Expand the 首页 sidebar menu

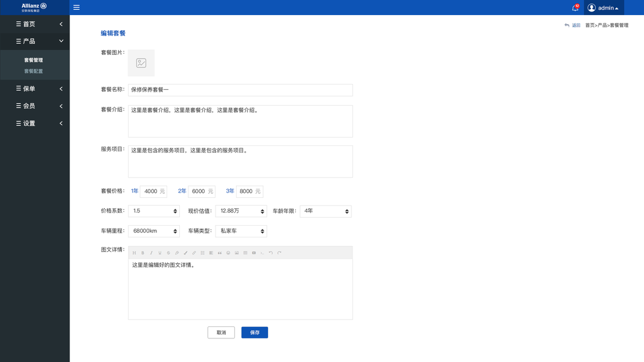click(x=35, y=24)
